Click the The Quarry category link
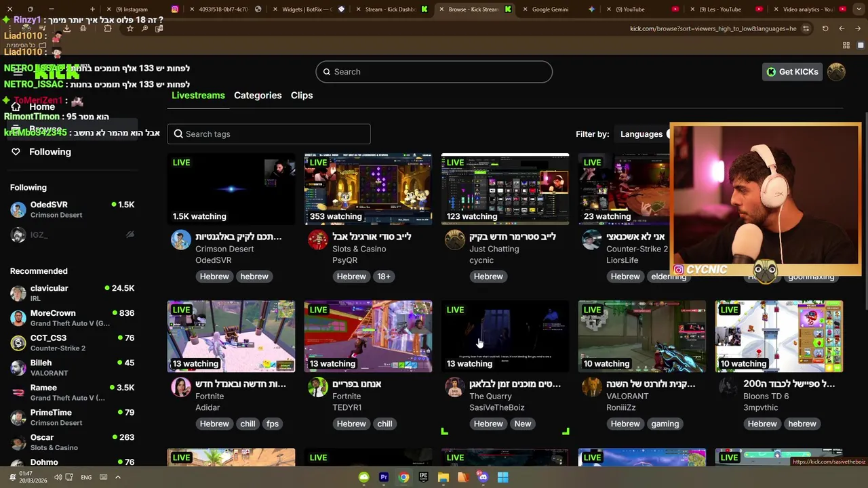This screenshot has width=868, height=488. tap(490, 396)
